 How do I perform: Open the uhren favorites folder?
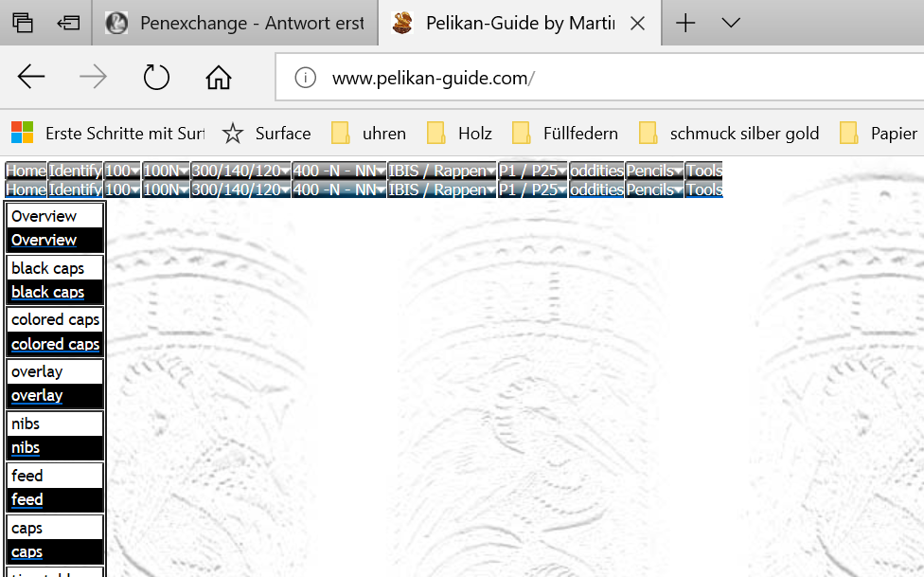point(368,134)
